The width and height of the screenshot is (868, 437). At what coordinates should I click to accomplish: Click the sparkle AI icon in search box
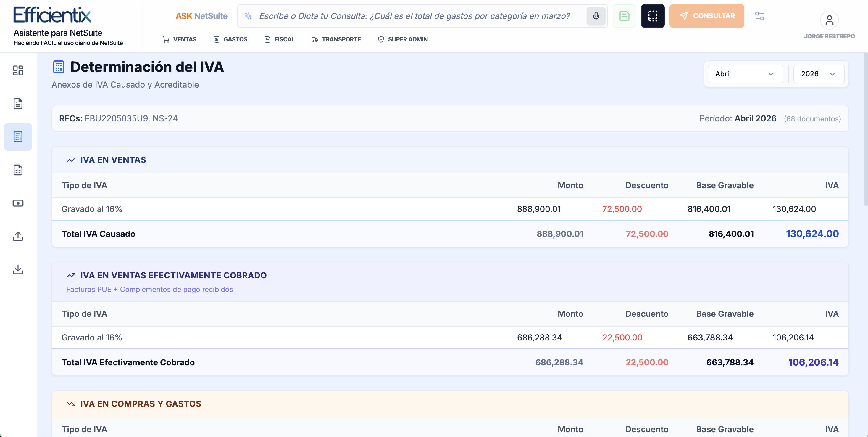point(248,16)
